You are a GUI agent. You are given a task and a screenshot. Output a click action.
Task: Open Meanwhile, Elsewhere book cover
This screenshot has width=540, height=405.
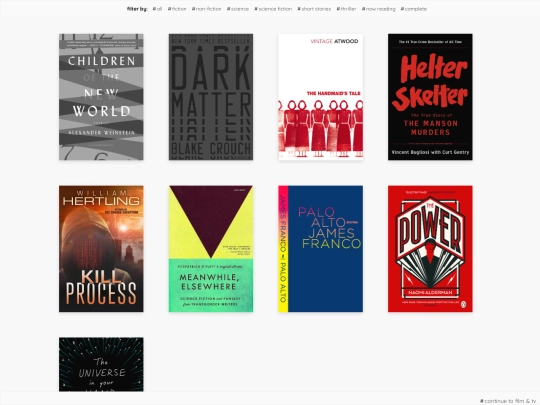click(211, 249)
